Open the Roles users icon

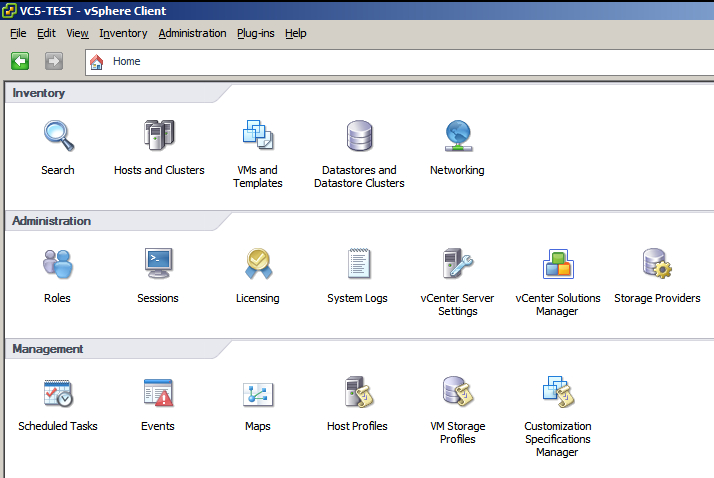58,264
